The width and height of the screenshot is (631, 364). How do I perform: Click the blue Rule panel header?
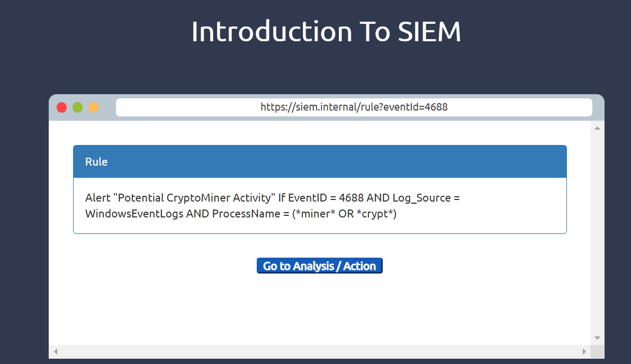[320, 162]
